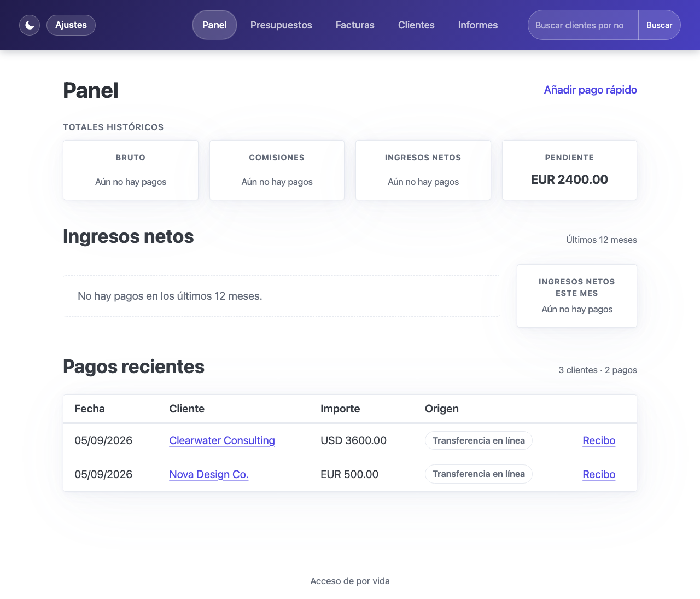Click the Bruto totals card label

coord(131,158)
